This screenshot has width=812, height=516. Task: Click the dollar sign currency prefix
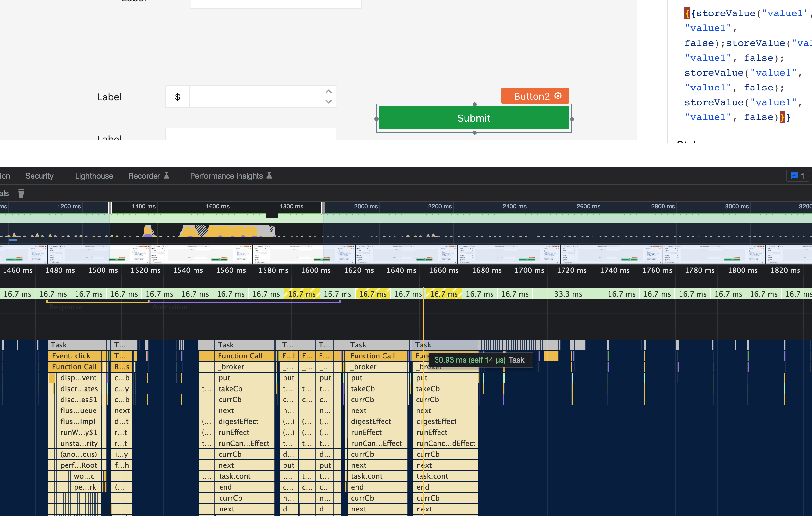(x=177, y=97)
